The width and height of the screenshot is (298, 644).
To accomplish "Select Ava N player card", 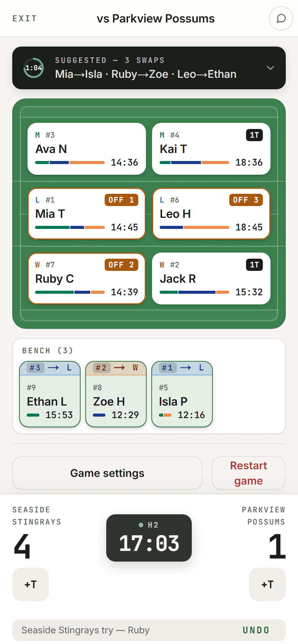I will pyautogui.click(x=87, y=149).
